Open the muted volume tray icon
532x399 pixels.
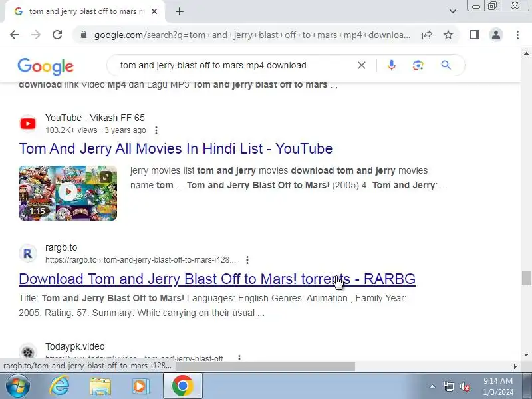tap(464, 386)
